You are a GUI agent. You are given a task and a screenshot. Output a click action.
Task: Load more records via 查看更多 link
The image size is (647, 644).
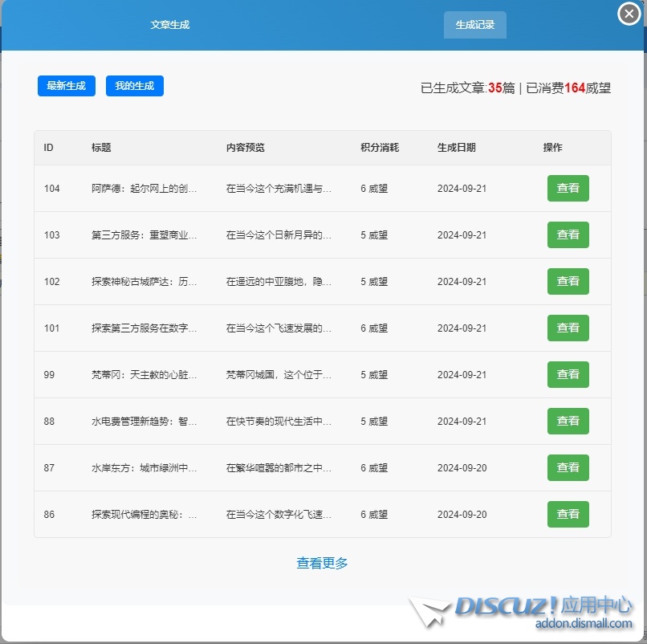[x=322, y=564]
